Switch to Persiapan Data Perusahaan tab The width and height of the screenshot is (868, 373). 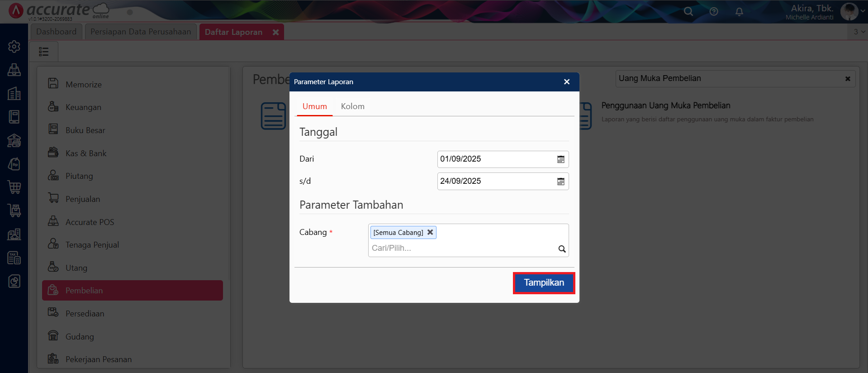point(141,32)
